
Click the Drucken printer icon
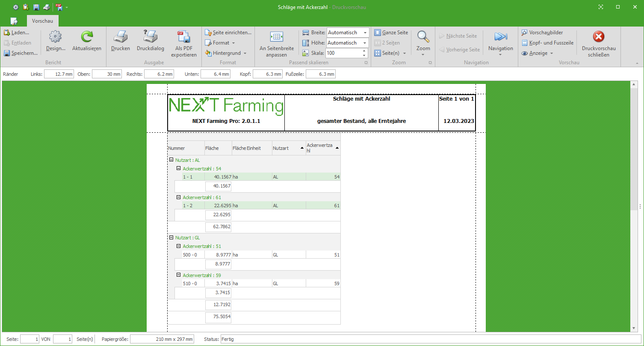coord(120,37)
